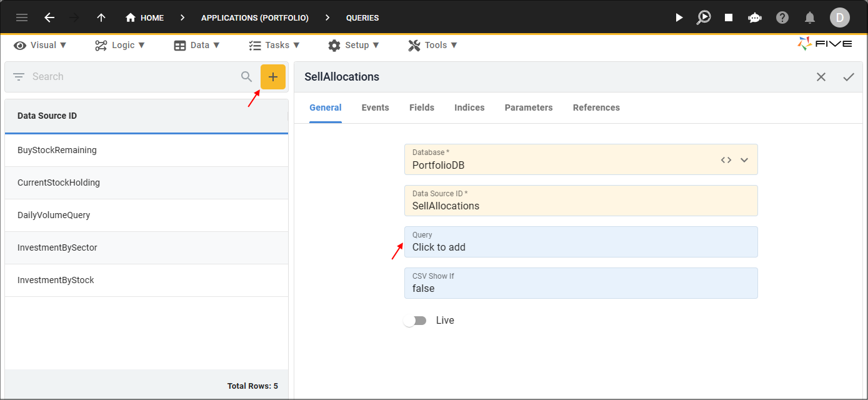Click the Data Source ID field

tap(581, 201)
